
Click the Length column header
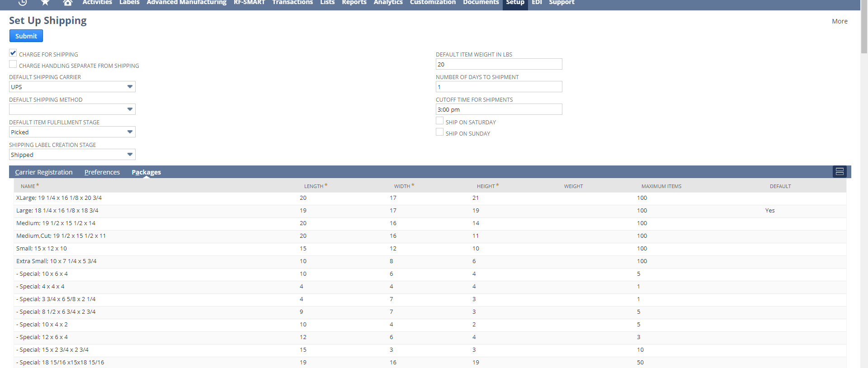(x=316, y=186)
